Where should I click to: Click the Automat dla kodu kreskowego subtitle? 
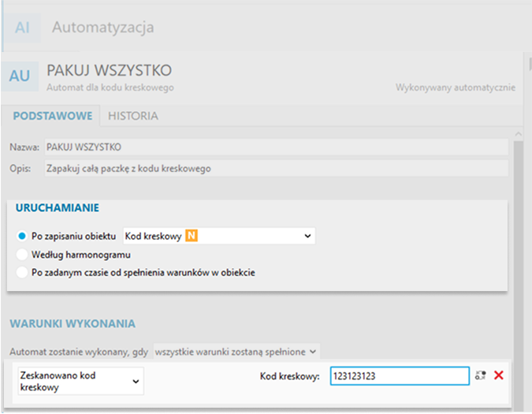tap(110, 88)
